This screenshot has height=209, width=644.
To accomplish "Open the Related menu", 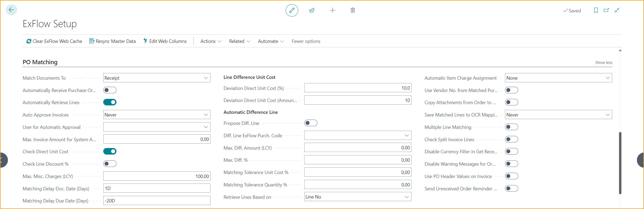I will (x=239, y=41).
